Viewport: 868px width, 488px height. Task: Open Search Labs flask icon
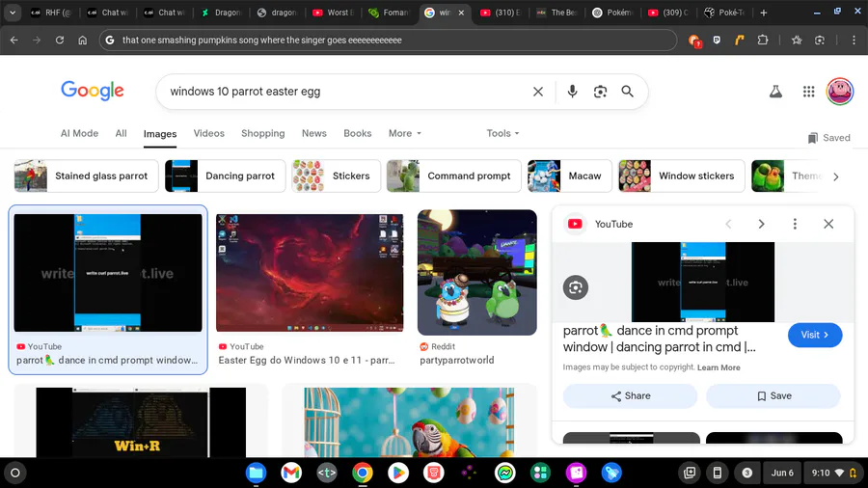pos(775,92)
